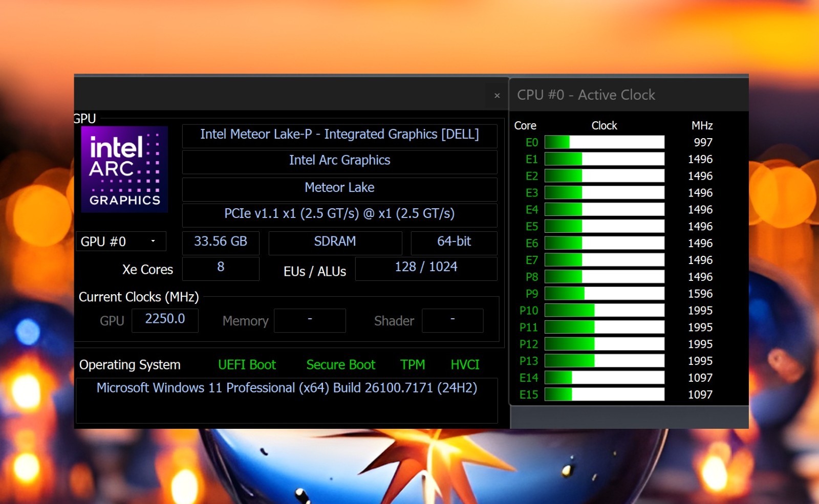Click the P13 core clock bar
The height and width of the screenshot is (504, 819).
pos(605,361)
